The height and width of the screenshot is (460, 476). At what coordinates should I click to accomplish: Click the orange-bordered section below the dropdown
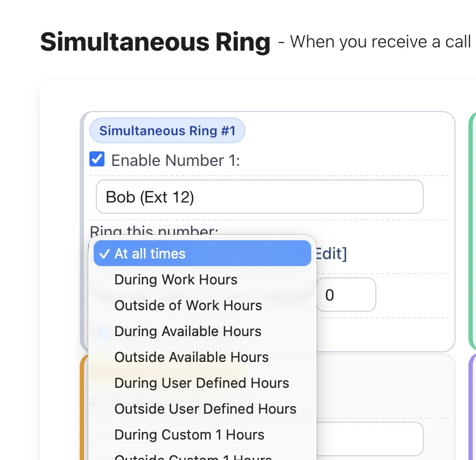click(84, 404)
